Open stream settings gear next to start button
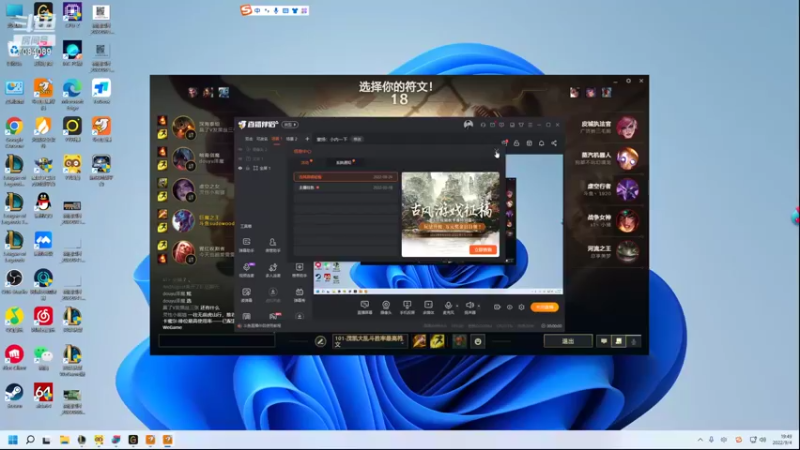Image resolution: width=800 pixels, height=450 pixels. [521, 307]
